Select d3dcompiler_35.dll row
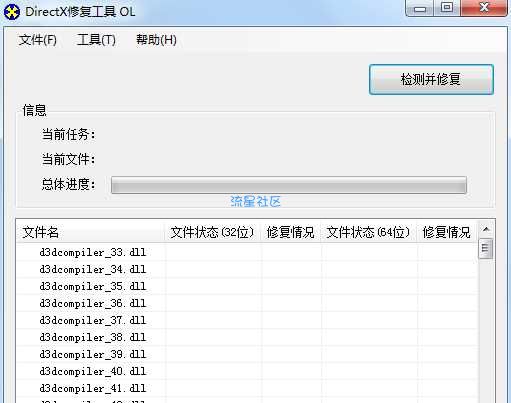The width and height of the screenshot is (511, 403). tap(247, 286)
